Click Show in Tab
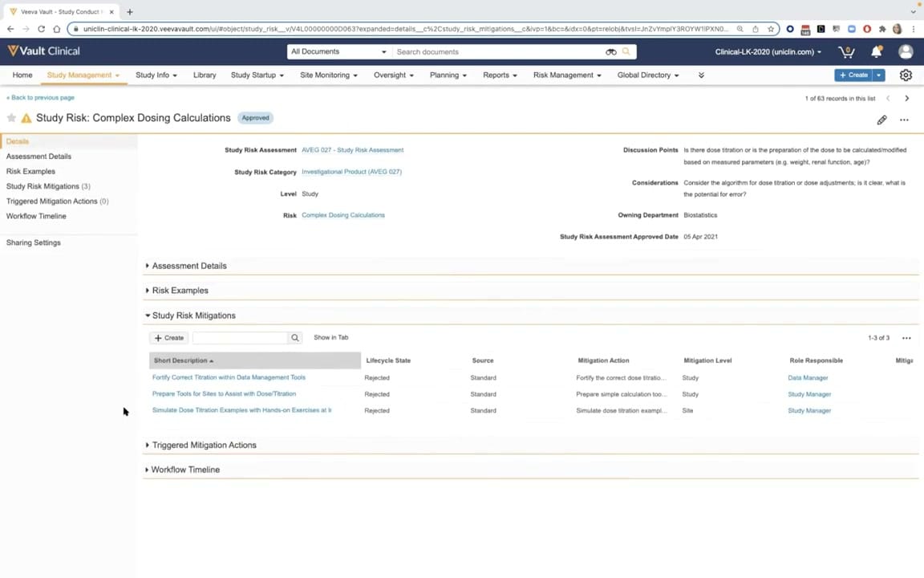Image resolution: width=924 pixels, height=578 pixels. (330, 338)
